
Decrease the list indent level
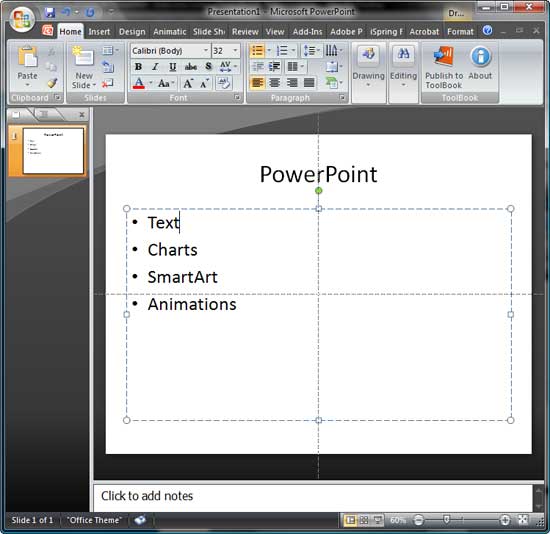[258, 67]
